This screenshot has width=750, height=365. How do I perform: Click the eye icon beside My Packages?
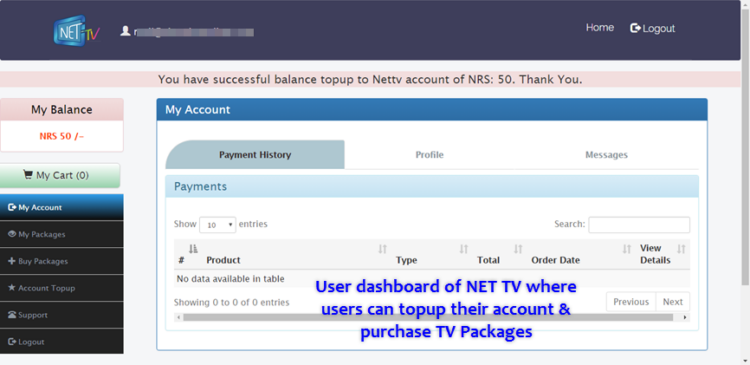click(x=12, y=234)
